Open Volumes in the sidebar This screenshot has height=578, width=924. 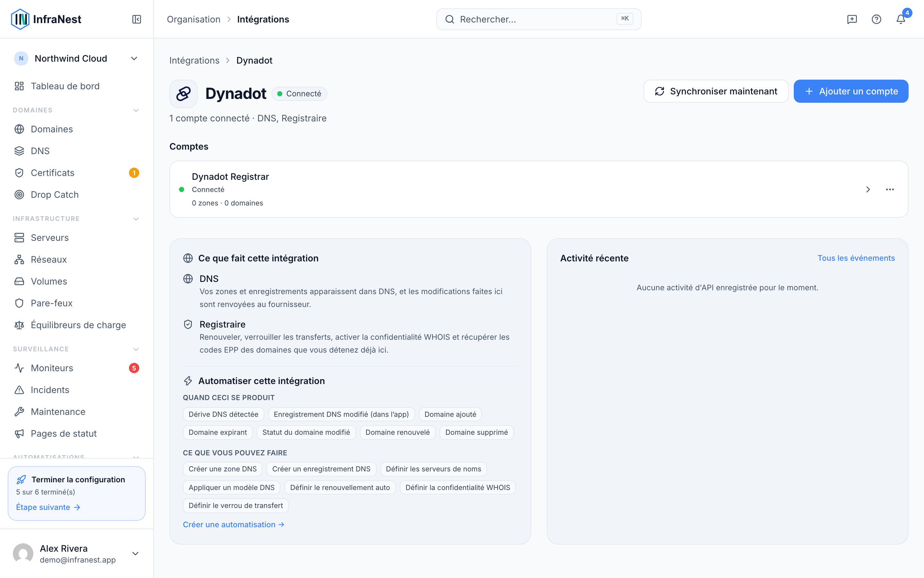coord(77,281)
